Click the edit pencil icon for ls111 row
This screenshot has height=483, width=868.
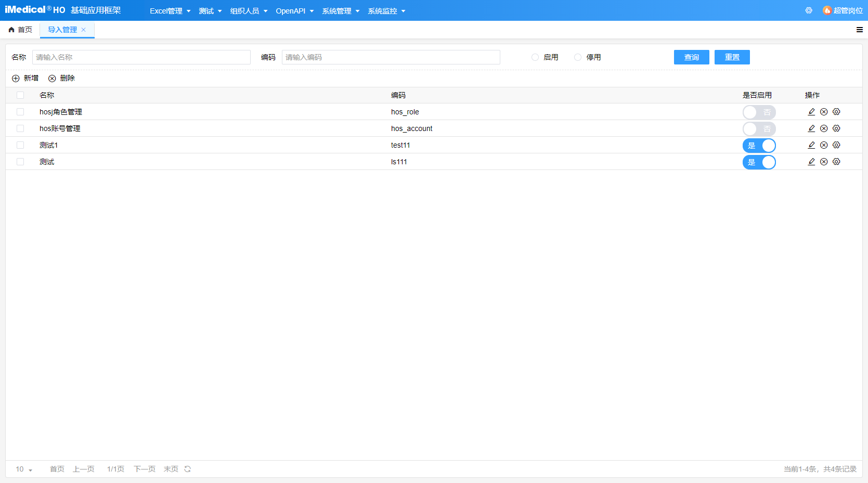811,162
